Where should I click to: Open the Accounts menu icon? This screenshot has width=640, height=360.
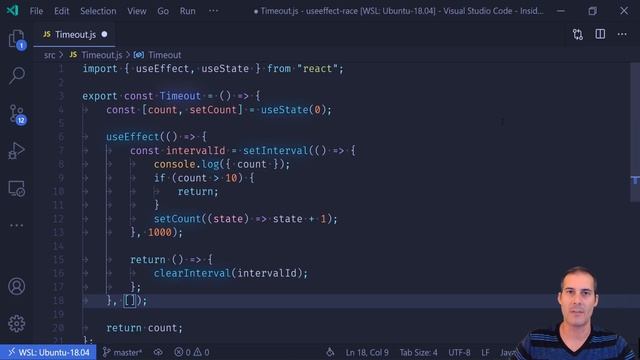(x=16, y=286)
